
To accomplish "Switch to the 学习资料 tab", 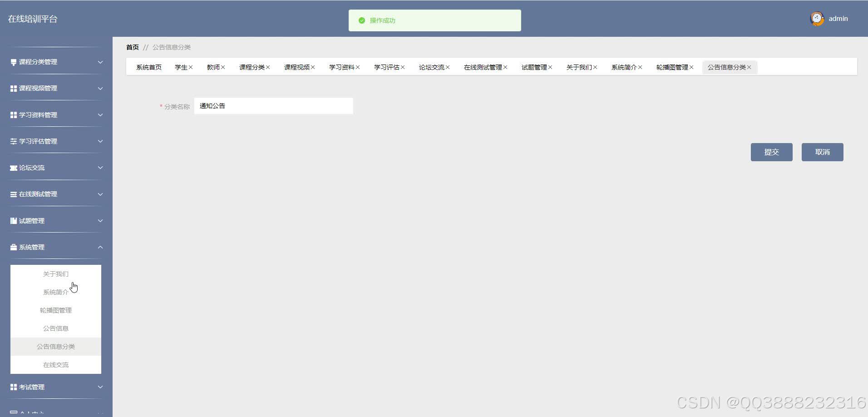I will (x=342, y=67).
